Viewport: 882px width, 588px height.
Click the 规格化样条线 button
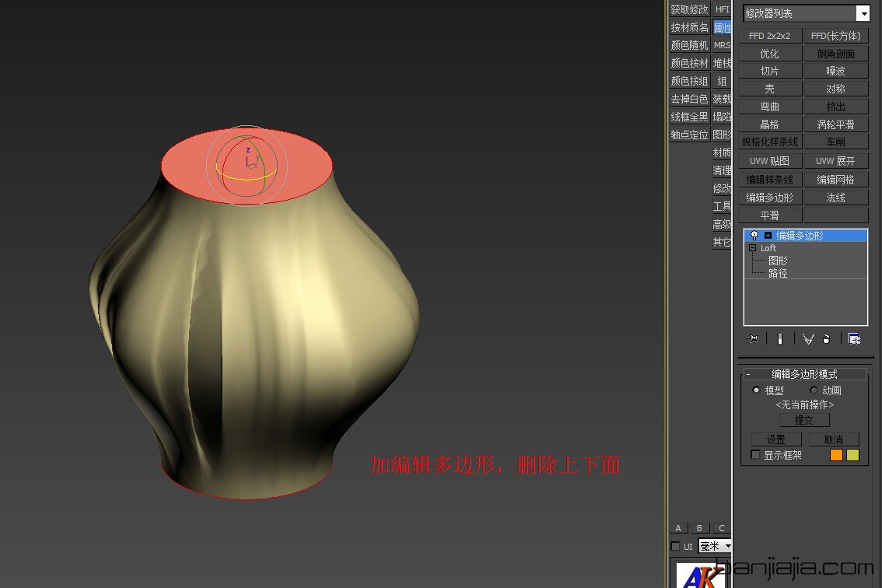pyautogui.click(x=769, y=142)
